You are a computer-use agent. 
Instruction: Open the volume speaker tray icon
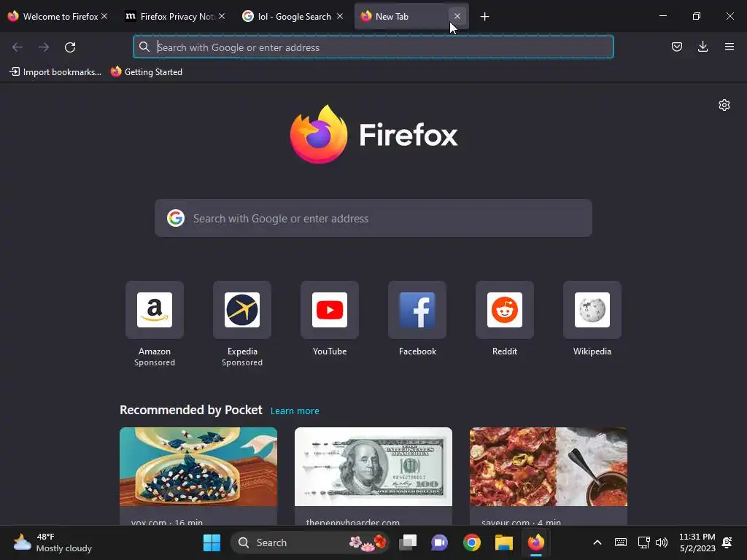pyautogui.click(x=662, y=542)
